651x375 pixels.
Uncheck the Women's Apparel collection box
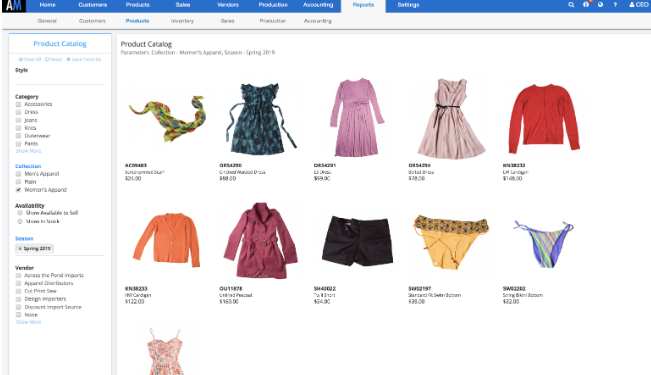pyautogui.click(x=18, y=190)
